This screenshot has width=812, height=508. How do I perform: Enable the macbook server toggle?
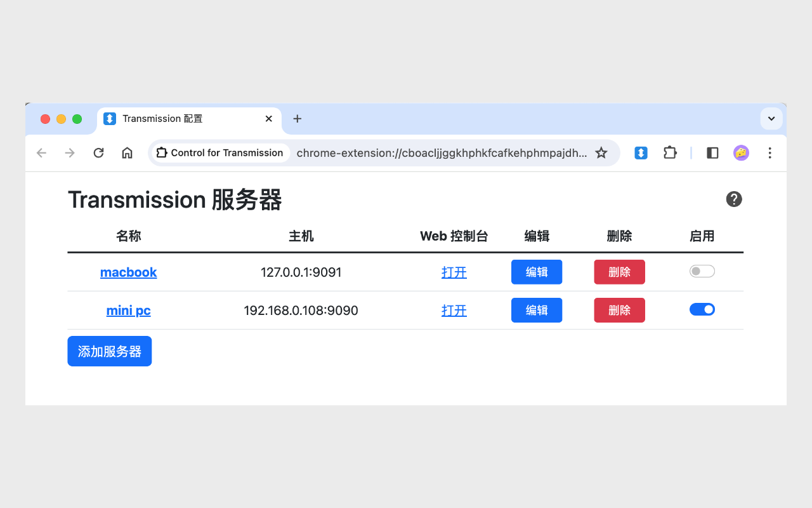[x=702, y=272]
